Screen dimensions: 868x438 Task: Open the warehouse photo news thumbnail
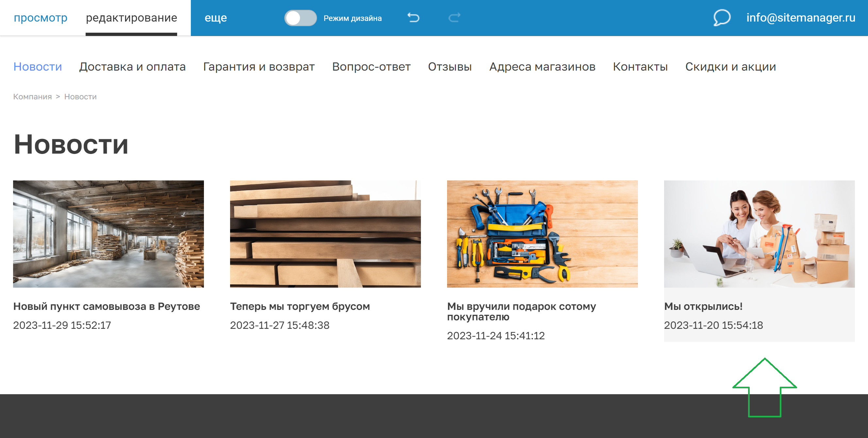click(108, 234)
